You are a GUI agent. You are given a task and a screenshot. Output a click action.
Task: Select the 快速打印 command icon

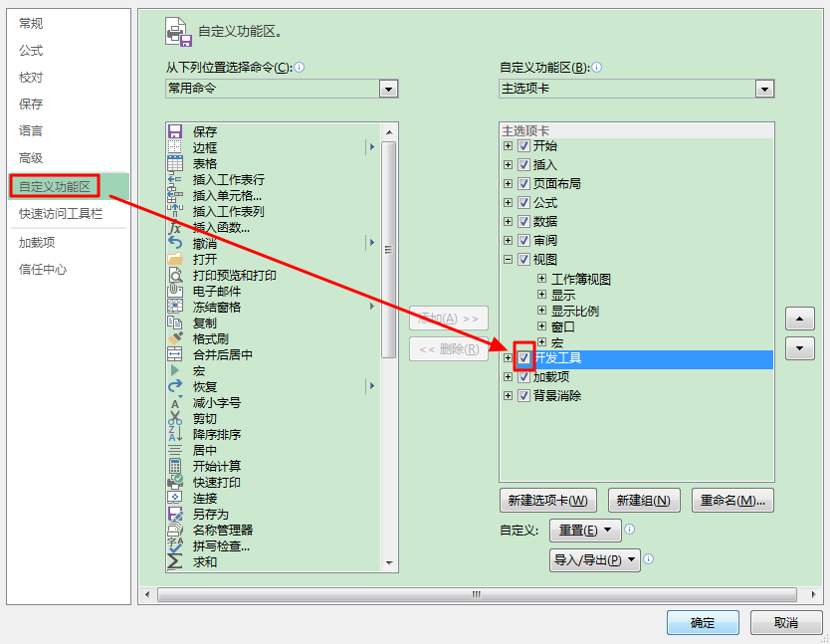pyautogui.click(x=175, y=482)
